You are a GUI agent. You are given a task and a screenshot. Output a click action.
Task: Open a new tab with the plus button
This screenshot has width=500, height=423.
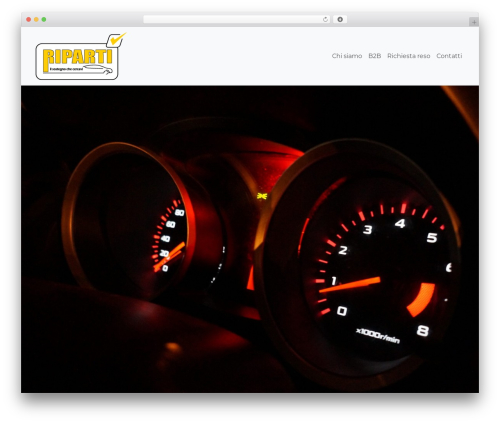(474, 22)
